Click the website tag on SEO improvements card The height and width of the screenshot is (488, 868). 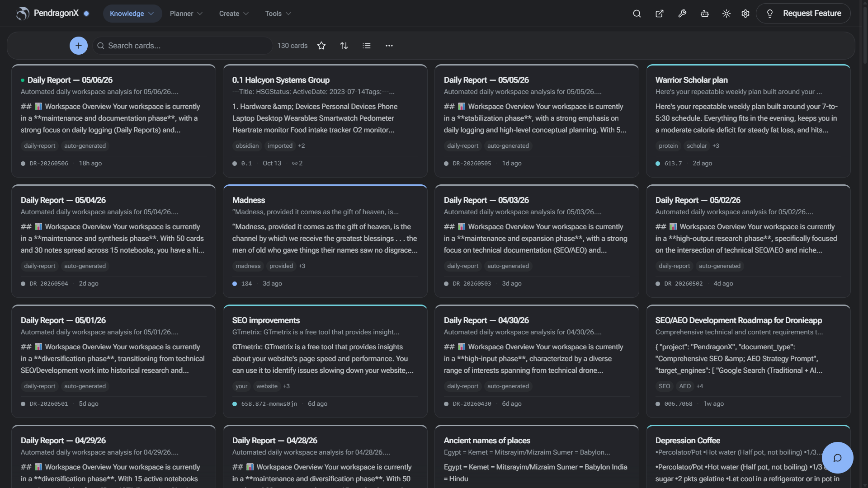tap(267, 386)
